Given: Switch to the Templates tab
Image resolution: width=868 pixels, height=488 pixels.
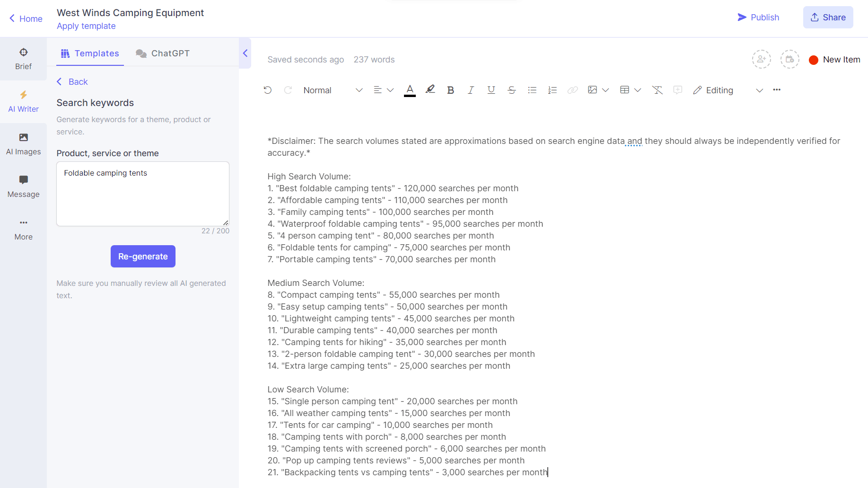Looking at the screenshot, I should click(90, 53).
